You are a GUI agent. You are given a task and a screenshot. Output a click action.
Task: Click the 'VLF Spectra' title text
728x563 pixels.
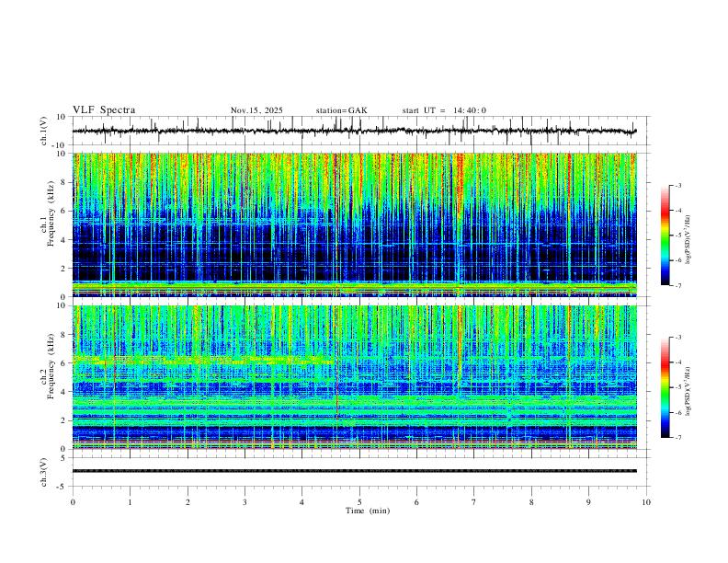[x=104, y=110]
